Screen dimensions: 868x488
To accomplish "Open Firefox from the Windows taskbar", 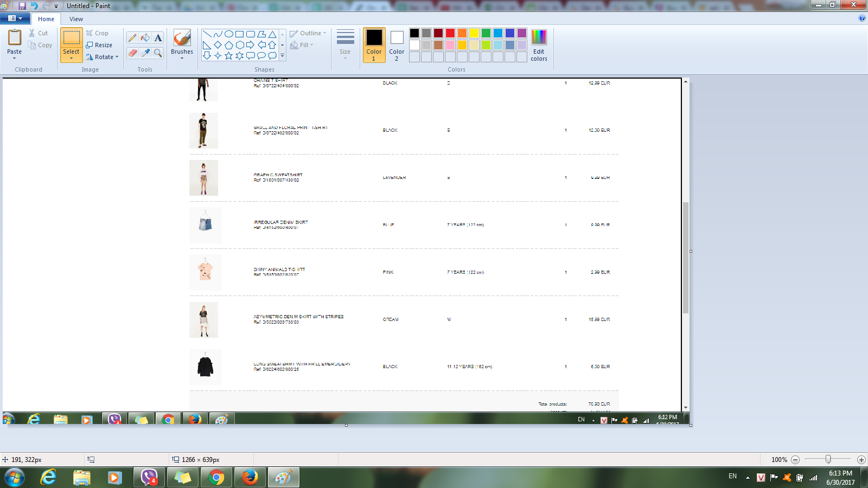I will [250, 477].
